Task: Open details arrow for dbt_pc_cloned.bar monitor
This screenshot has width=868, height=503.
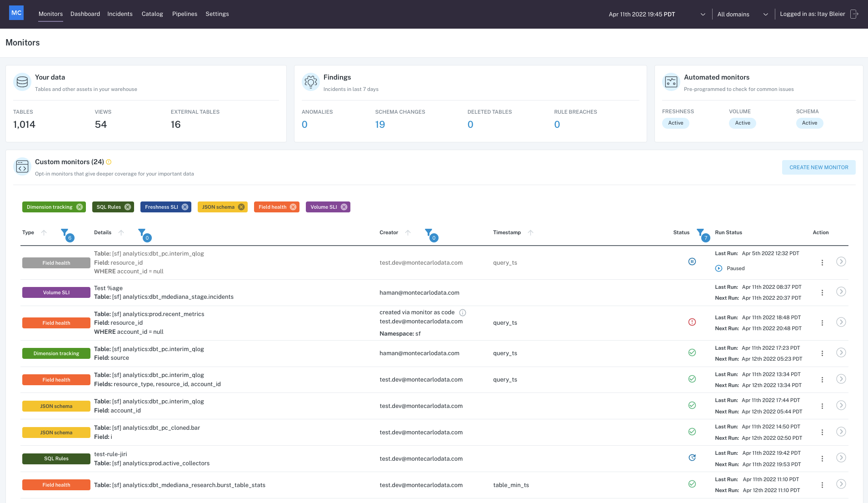Action: pos(841,432)
